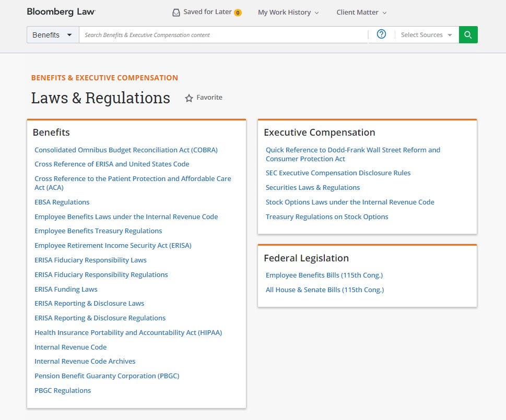Open the search help question mark icon
The width and height of the screenshot is (506, 420).
point(381,34)
